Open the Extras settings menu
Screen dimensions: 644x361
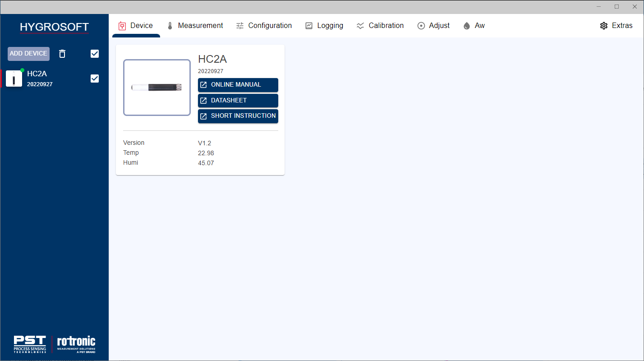616,26
